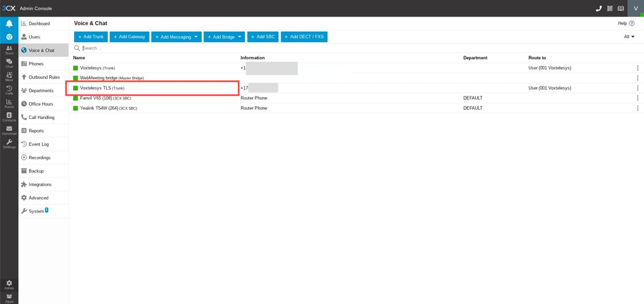Click the Information column header
The width and height of the screenshot is (644, 304).
pyautogui.click(x=252, y=58)
